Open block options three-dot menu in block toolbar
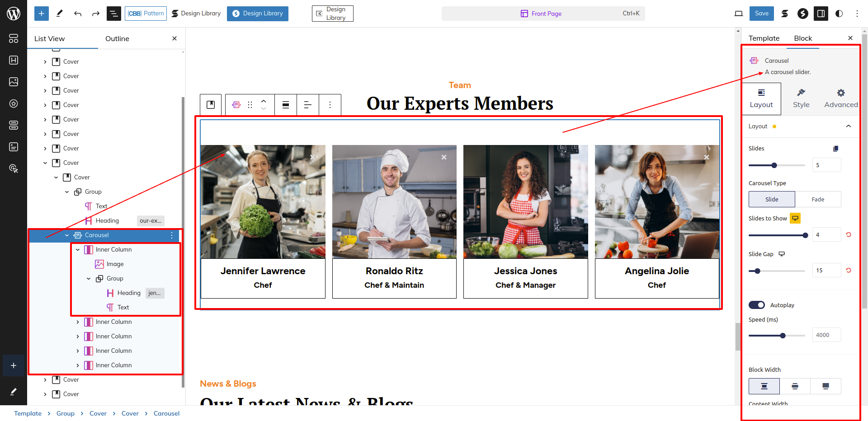Viewport: 868px width, 421px height. point(330,105)
